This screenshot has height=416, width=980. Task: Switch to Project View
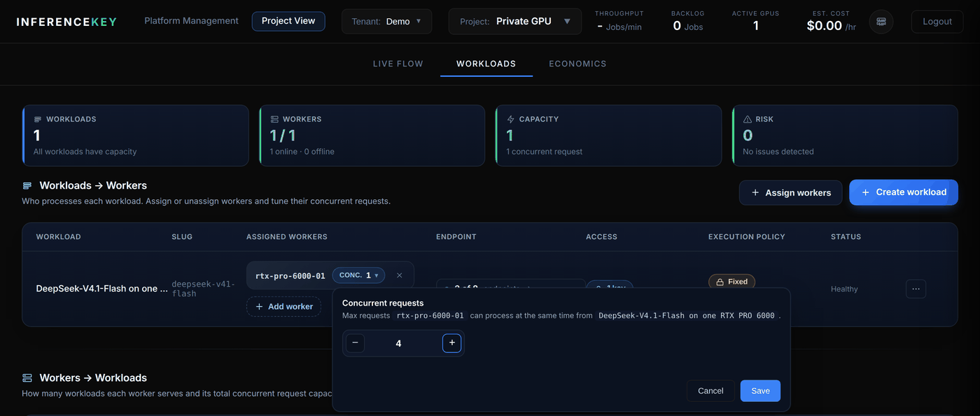coord(288,21)
